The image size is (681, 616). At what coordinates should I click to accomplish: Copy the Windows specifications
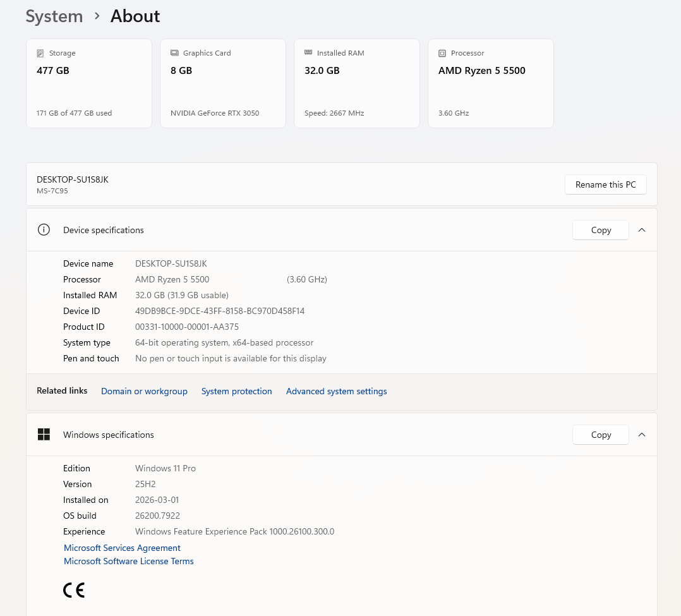(x=601, y=435)
